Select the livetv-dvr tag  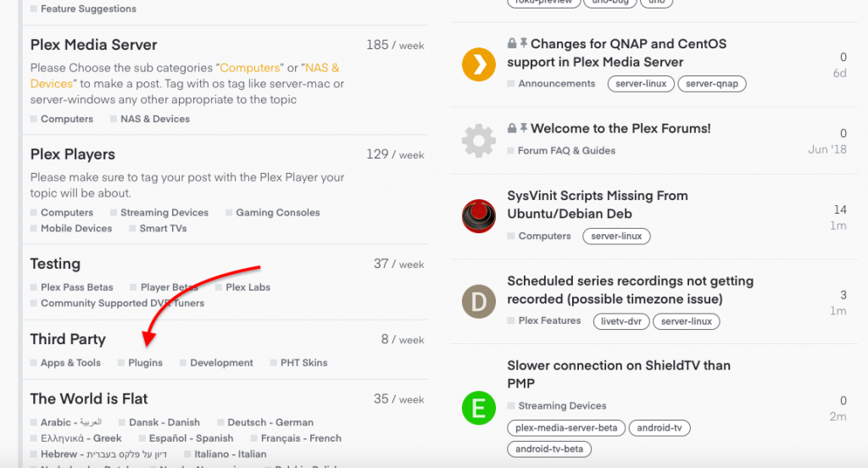click(621, 321)
